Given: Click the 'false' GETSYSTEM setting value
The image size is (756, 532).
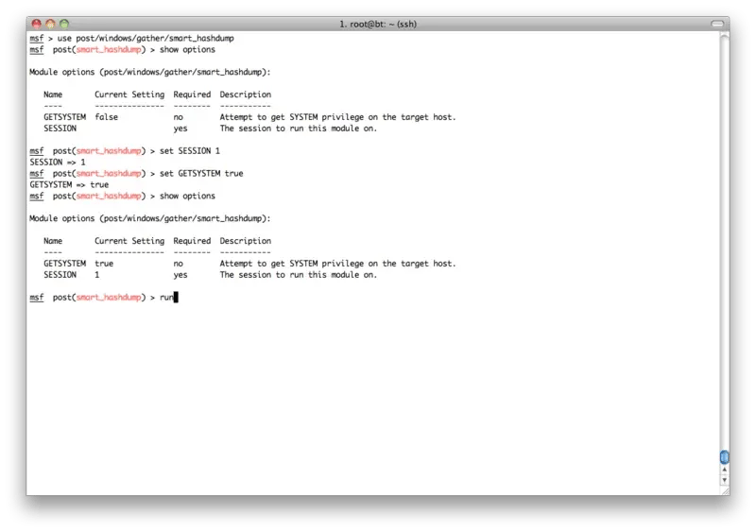Looking at the screenshot, I should (107, 117).
